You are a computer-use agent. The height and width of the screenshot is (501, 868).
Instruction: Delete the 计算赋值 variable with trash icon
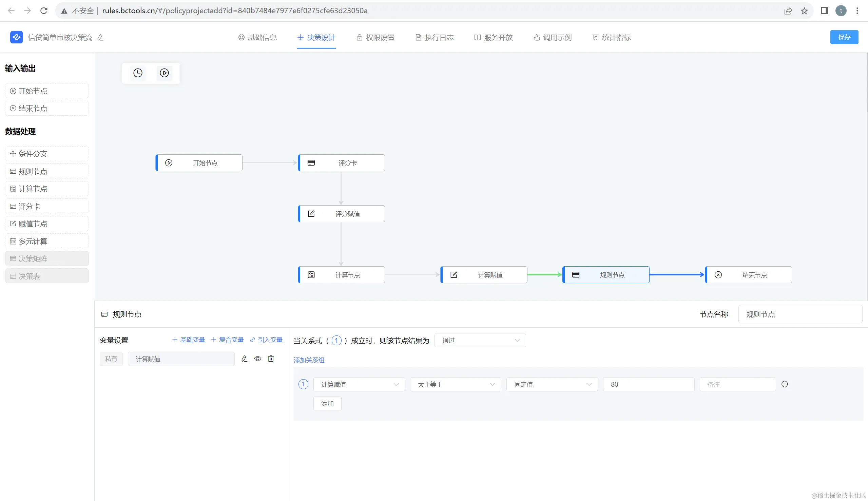point(271,359)
